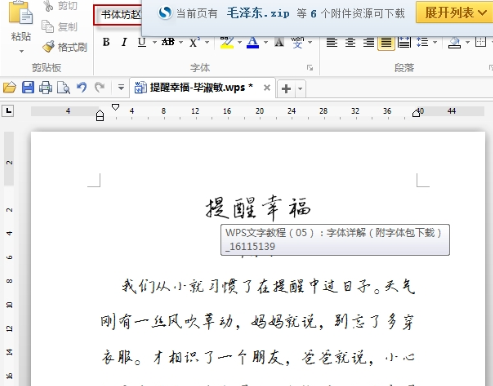Click the line beginning 刚有一丝风吹草动

[x=257, y=322]
